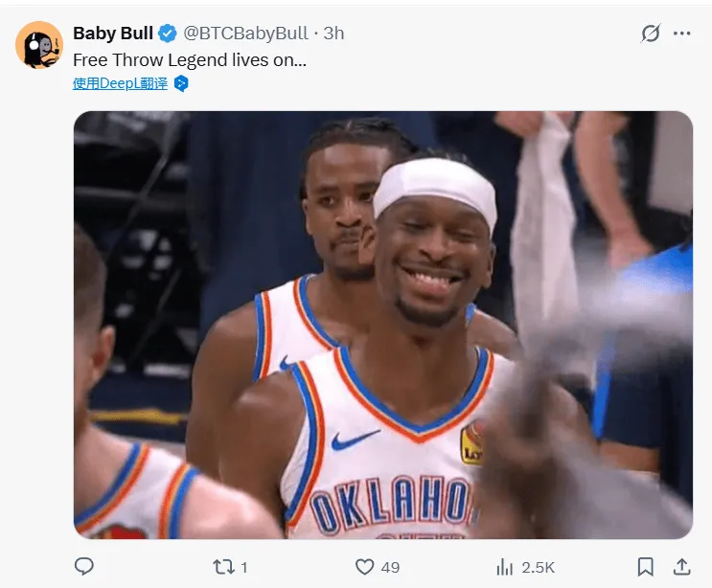Click the share upload icon
Viewport: 712px width, 588px height.
click(x=682, y=567)
